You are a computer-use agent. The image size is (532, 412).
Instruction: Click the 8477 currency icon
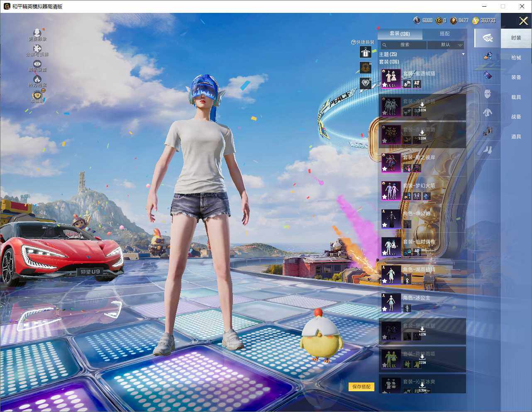click(x=454, y=20)
